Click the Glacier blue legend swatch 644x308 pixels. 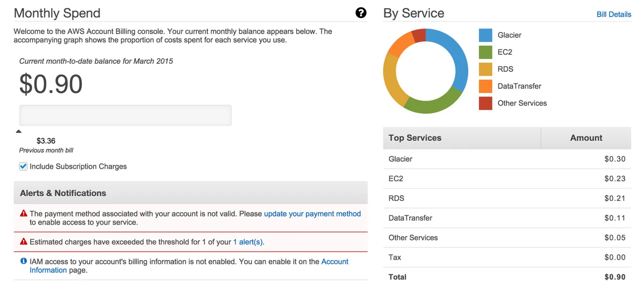coord(486,35)
